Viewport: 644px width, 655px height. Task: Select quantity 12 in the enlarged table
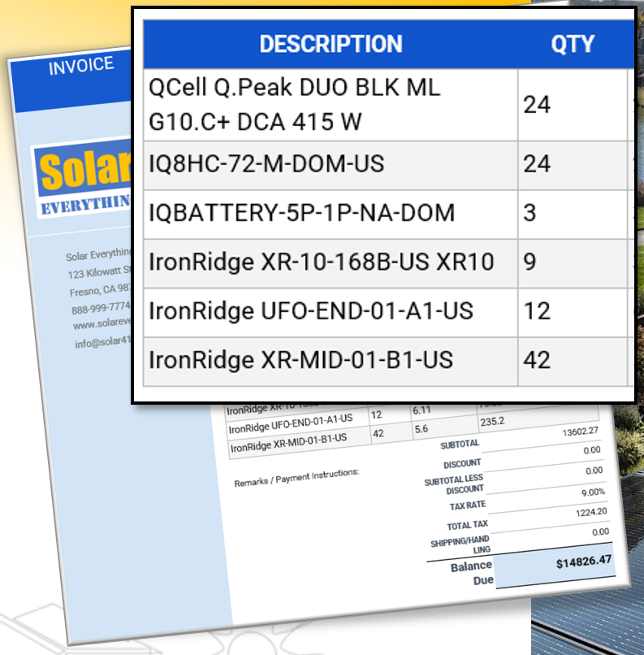[537, 311]
